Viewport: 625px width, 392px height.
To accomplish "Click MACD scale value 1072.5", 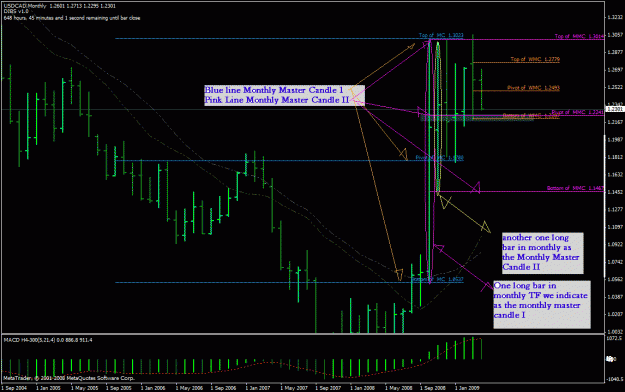I will (615, 338).
